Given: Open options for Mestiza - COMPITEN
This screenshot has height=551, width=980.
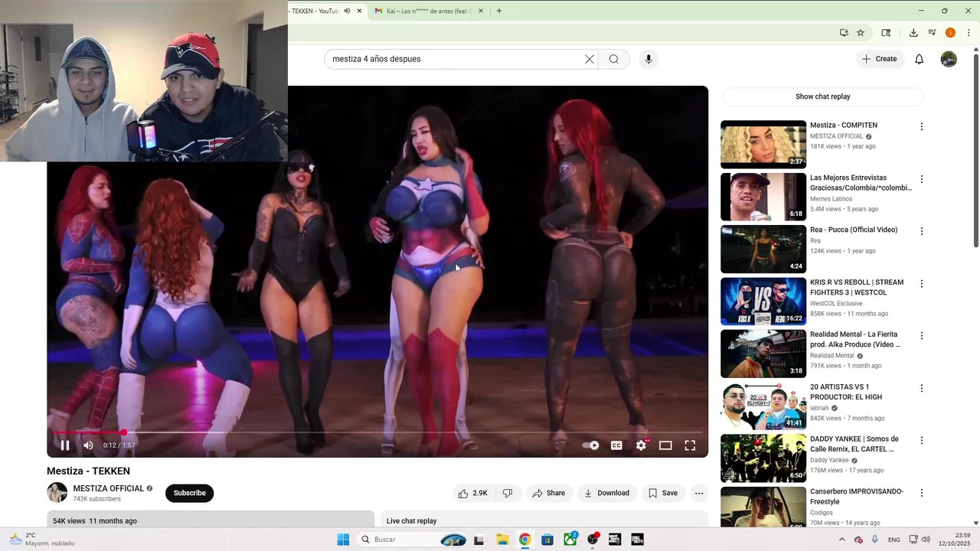Looking at the screenshot, I should (x=922, y=126).
